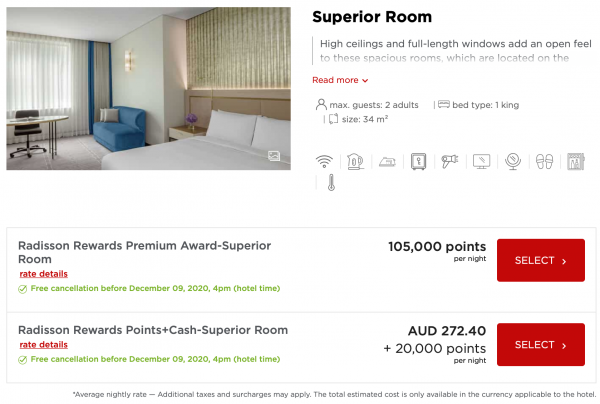Click the Superior Room heading

tap(372, 17)
